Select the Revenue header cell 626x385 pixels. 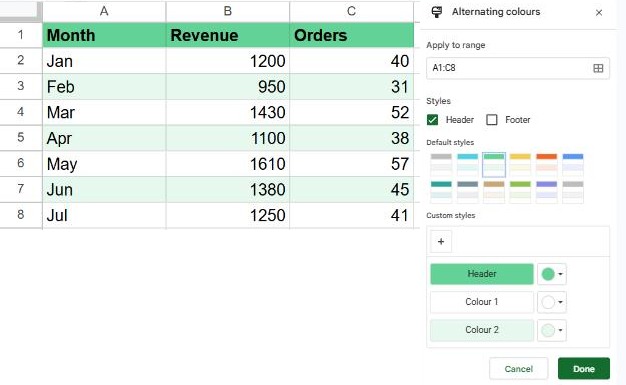click(228, 35)
